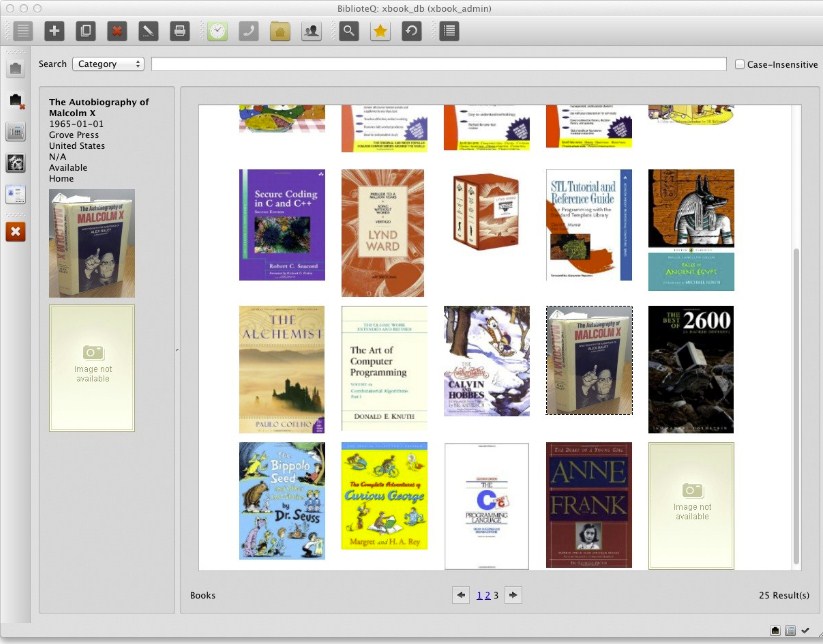Click the pencil modify item icon

pyautogui.click(x=149, y=31)
